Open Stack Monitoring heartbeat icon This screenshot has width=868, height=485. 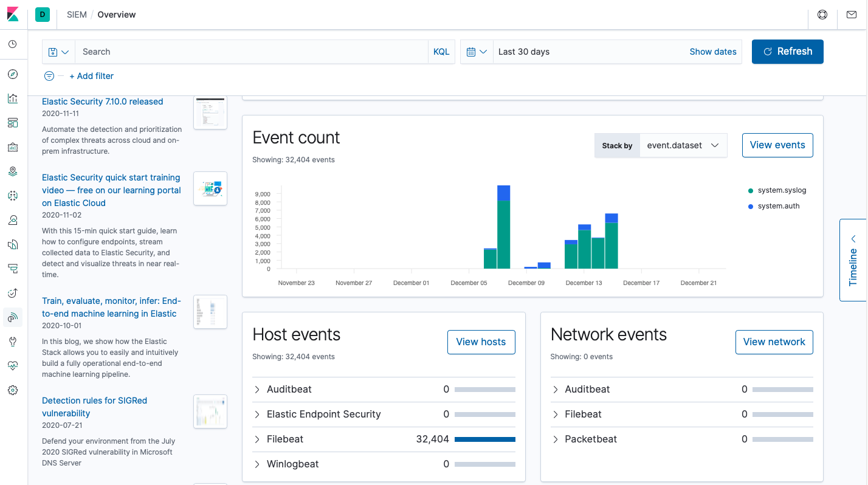[13, 366]
